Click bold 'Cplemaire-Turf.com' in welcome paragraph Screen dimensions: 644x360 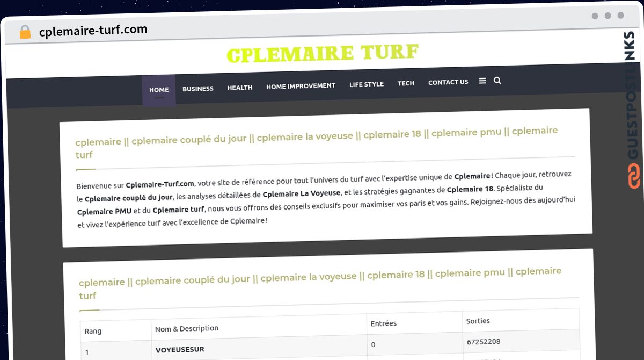(160, 184)
